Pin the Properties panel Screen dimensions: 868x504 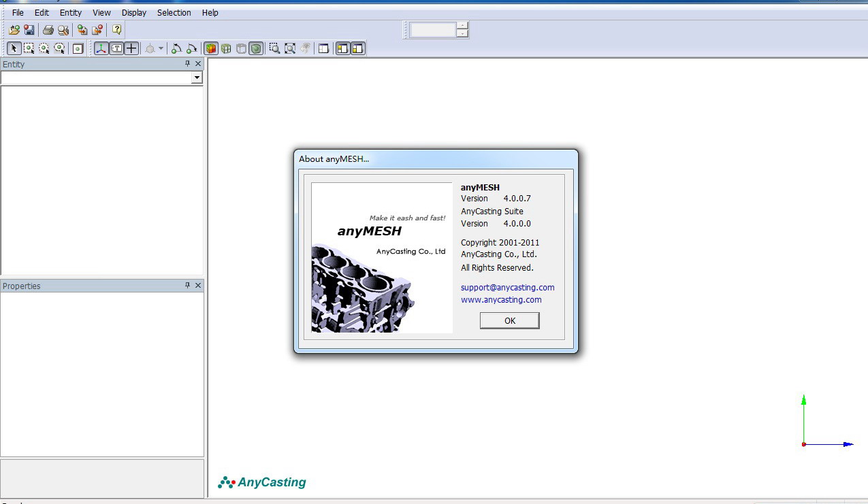point(188,286)
